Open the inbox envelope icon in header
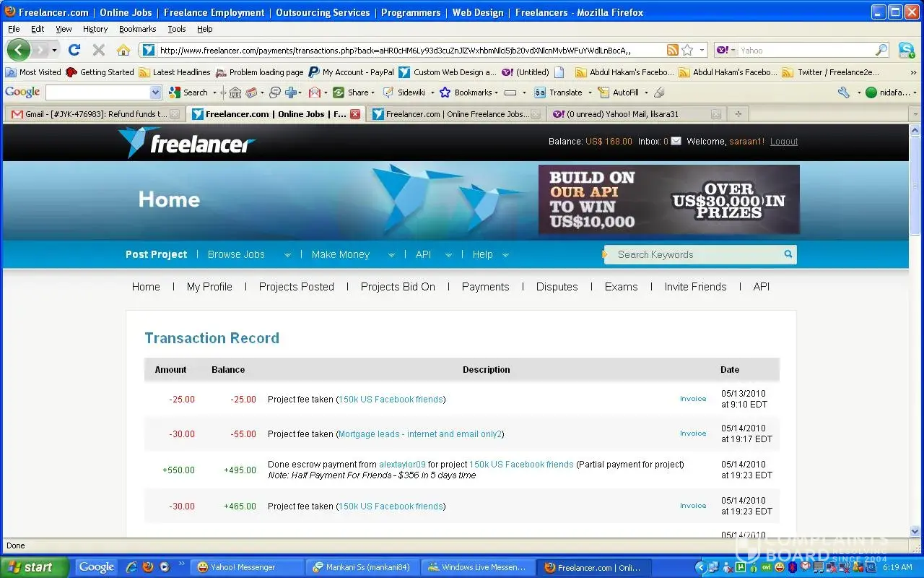 (x=676, y=142)
